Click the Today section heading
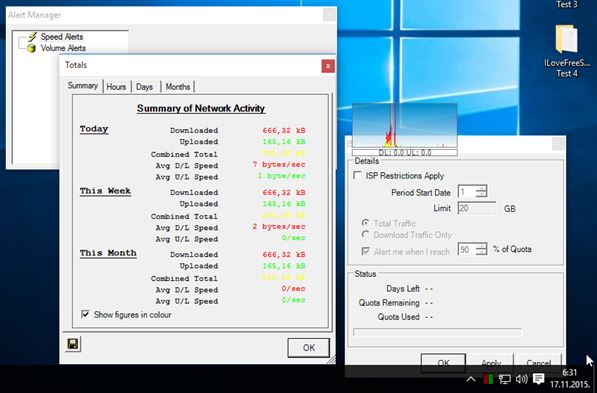Viewport: 597px width, 393px height. [94, 129]
